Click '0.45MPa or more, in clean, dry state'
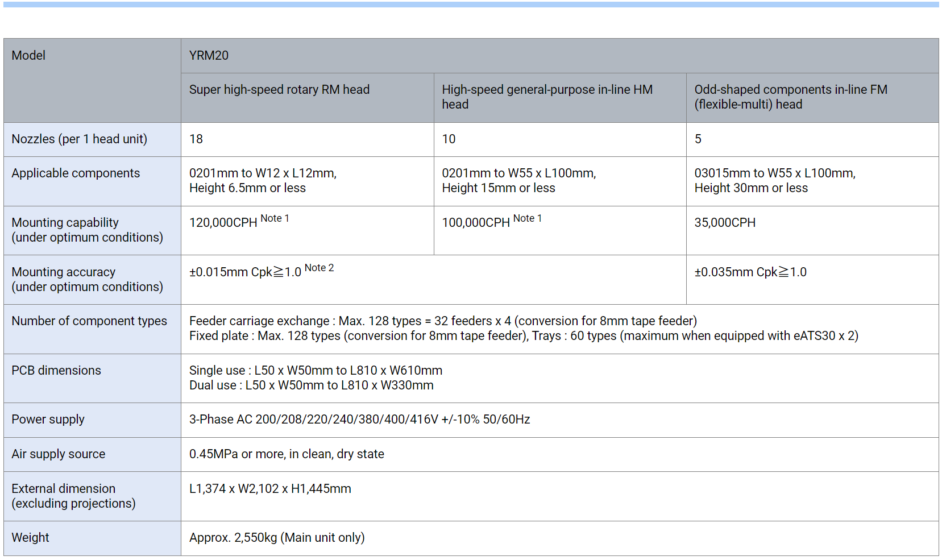The width and height of the screenshot is (942, 560). 287,454
